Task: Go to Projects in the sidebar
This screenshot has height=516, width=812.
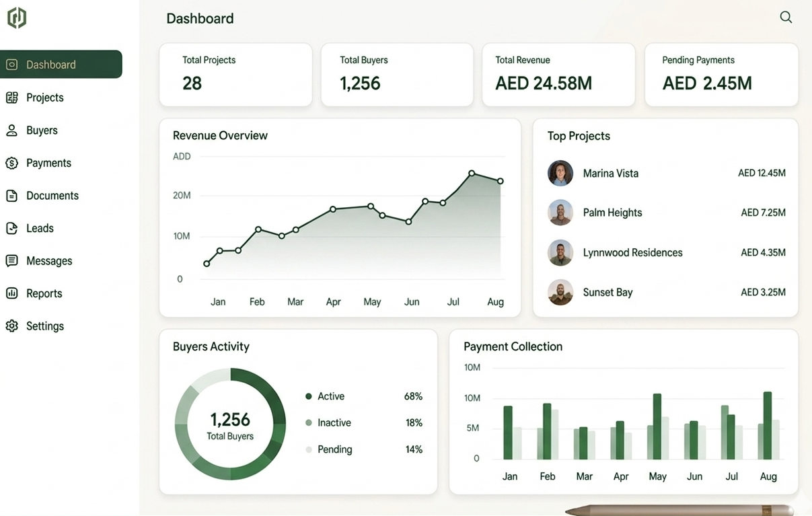Action: click(x=45, y=98)
